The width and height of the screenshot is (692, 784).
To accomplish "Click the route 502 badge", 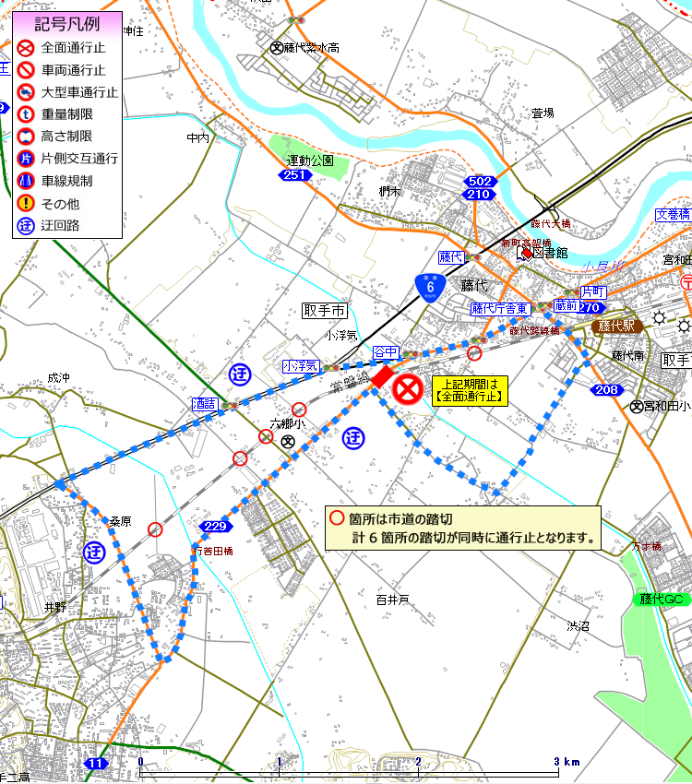I will tap(480, 182).
